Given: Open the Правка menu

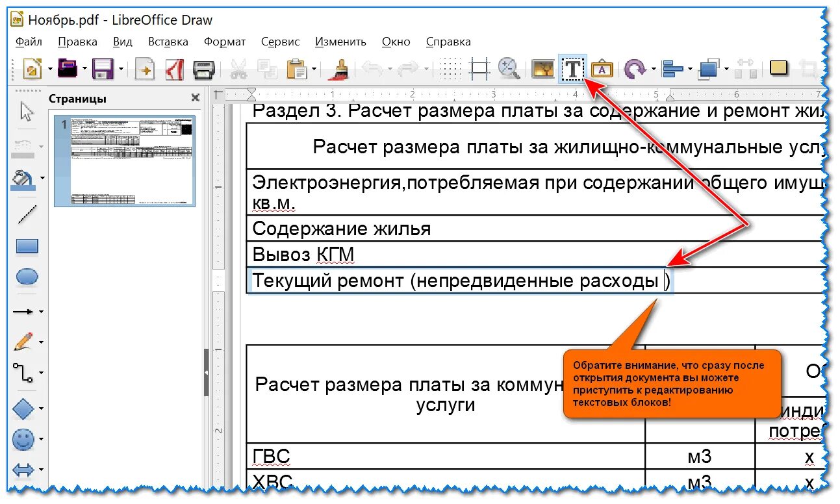Looking at the screenshot, I should point(77,42).
